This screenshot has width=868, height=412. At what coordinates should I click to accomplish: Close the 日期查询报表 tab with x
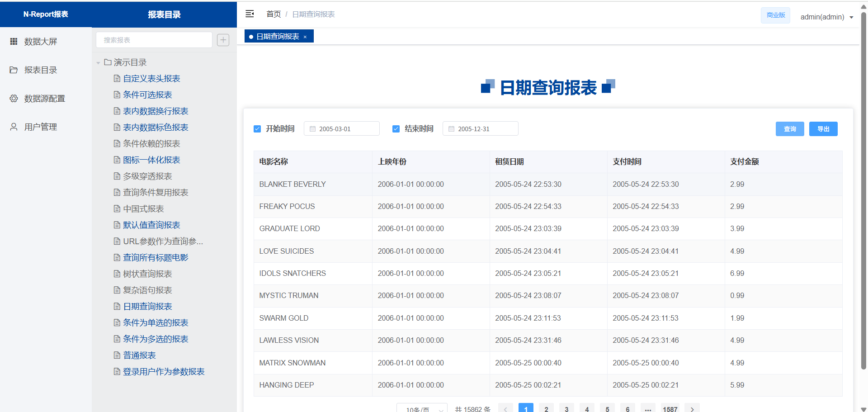point(305,37)
